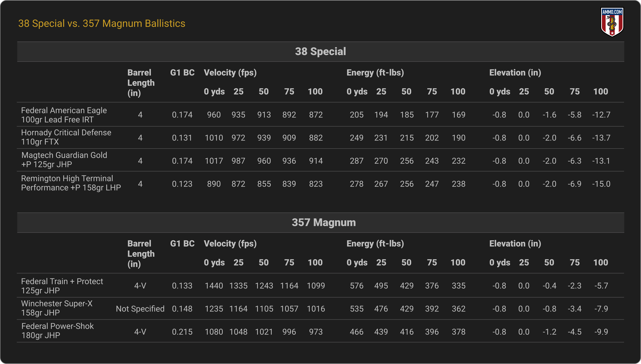Select 25-yard energy 231 for Hornady Critical Defense
This screenshot has height=364, width=641.
381,138
